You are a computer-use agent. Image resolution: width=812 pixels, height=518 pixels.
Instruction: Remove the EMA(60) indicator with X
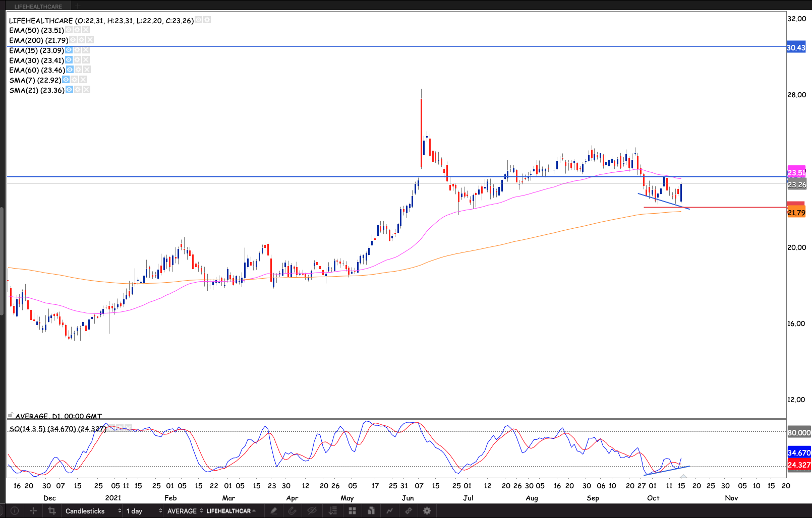click(87, 70)
